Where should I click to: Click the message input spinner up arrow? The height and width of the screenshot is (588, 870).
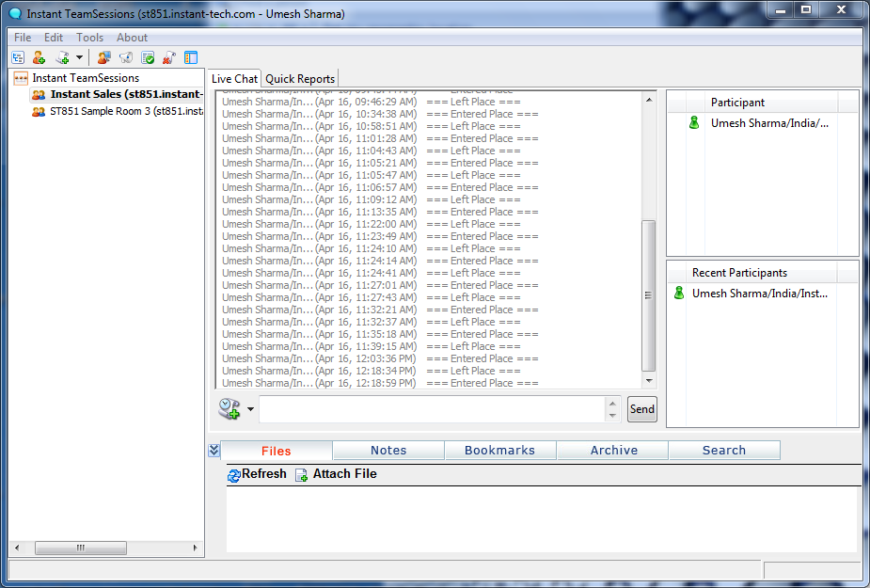612,404
